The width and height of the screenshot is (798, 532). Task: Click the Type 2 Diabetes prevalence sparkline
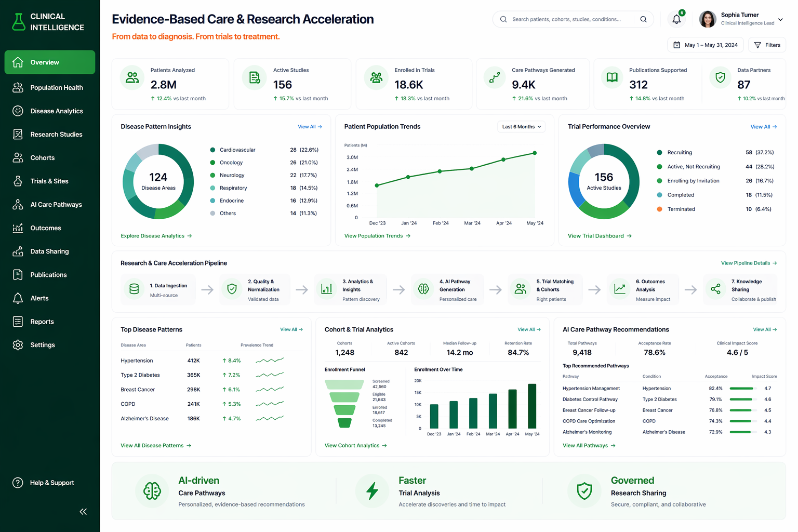270,375
